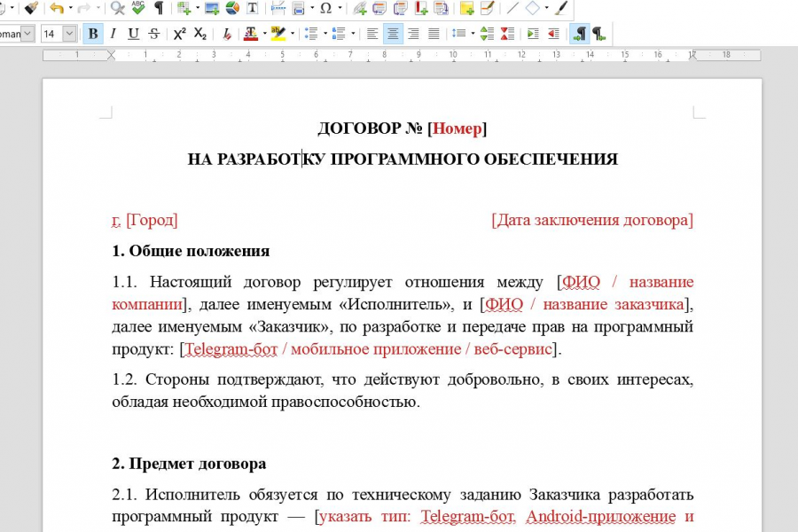
Task: Align text left
Action: click(x=372, y=34)
